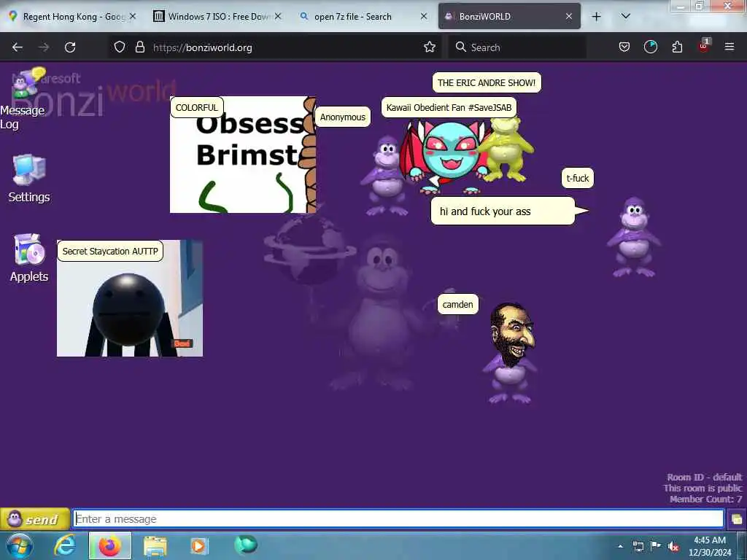Click the Room ID - default text
747x560 pixels.
(704, 477)
